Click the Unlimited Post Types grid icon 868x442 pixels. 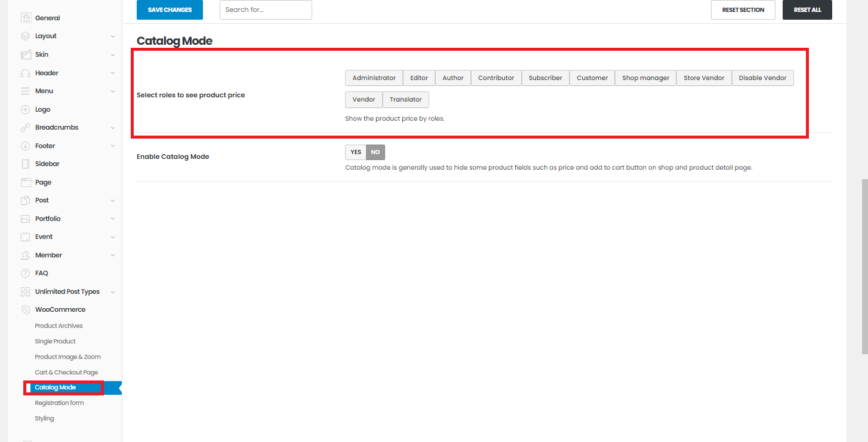click(26, 291)
